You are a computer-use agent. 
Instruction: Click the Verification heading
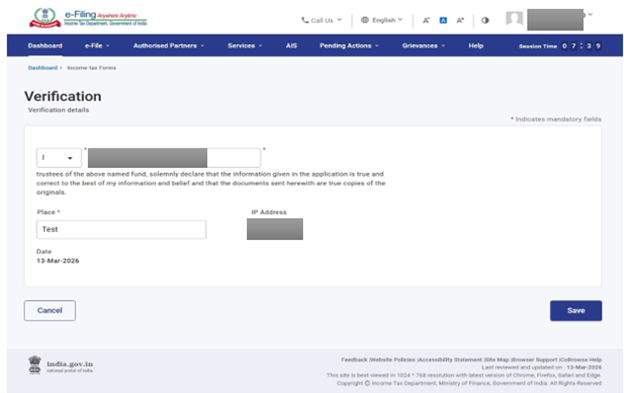(62, 96)
